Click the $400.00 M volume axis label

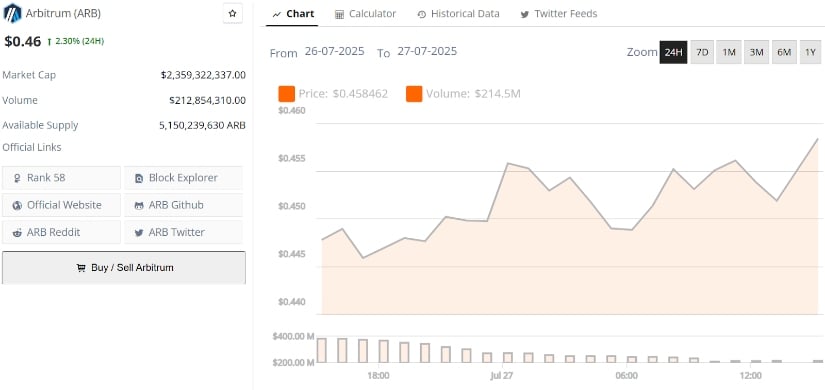click(293, 336)
